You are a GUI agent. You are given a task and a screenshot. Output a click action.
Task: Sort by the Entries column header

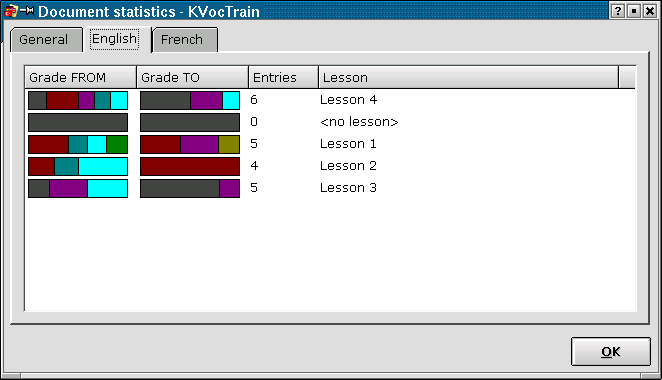pyautogui.click(x=283, y=77)
